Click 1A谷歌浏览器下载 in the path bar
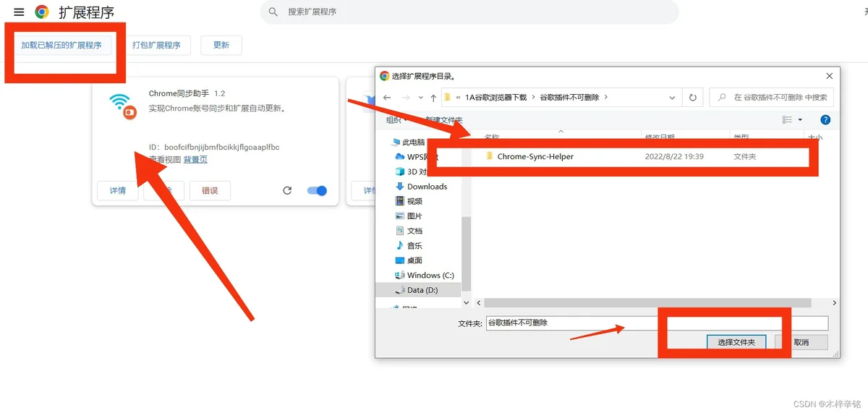Image resolution: width=868 pixels, height=413 pixels. pos(496,97)
